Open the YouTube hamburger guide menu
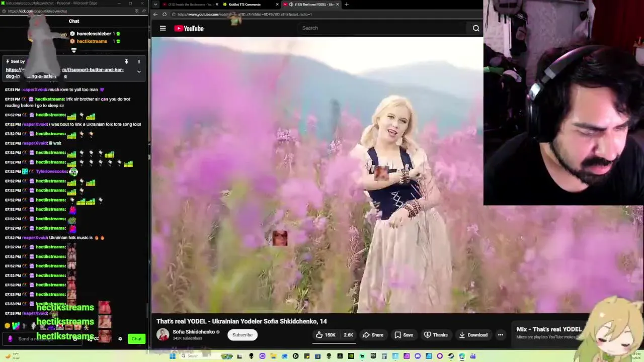This screenshot has width=644, height=362. 163,28
